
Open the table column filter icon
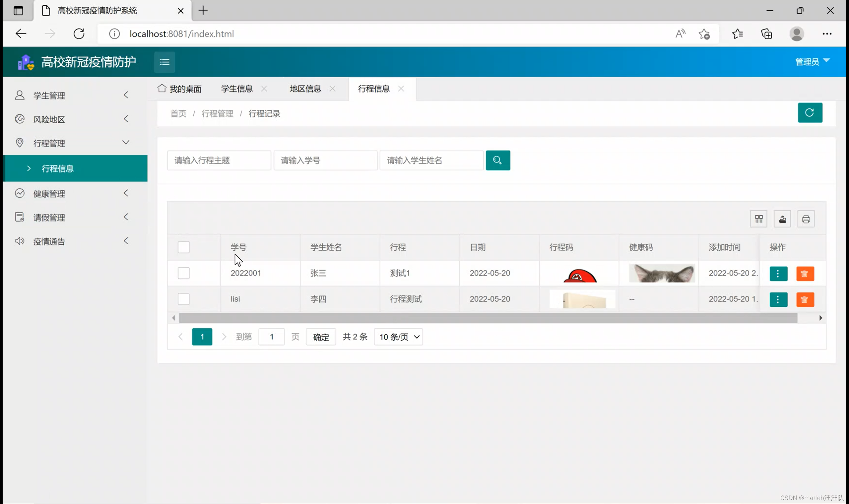coord(758,219)
